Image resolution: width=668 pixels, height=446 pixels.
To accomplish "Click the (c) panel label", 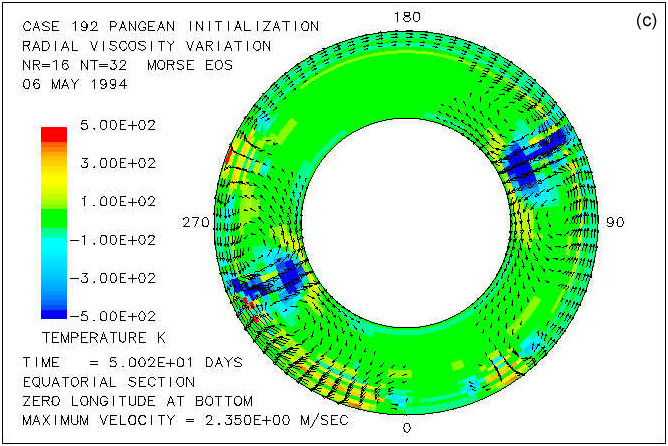I will tap(645, 22).
